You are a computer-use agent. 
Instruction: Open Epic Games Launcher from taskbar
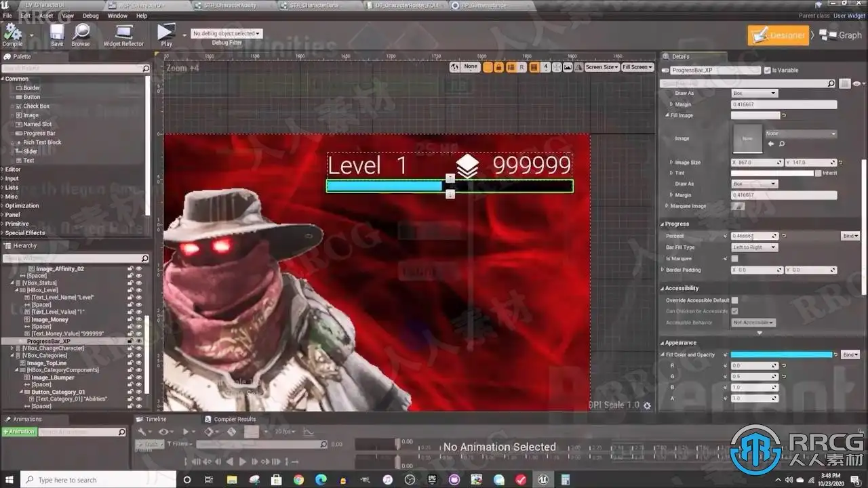(432, 480)
